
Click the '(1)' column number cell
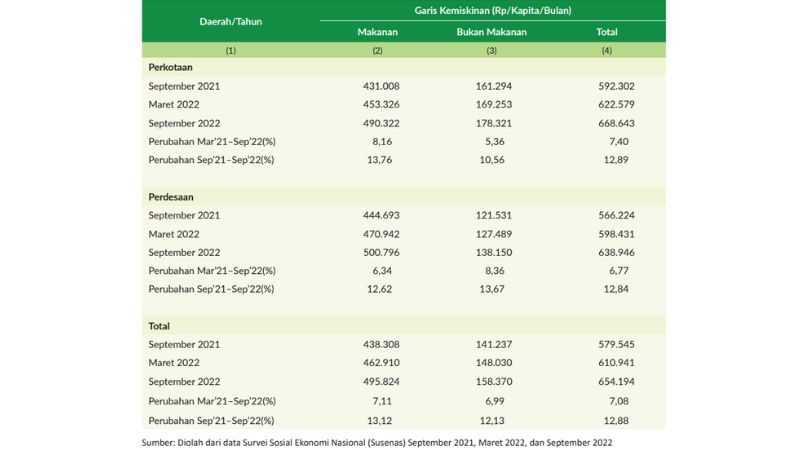click(231, 51)
